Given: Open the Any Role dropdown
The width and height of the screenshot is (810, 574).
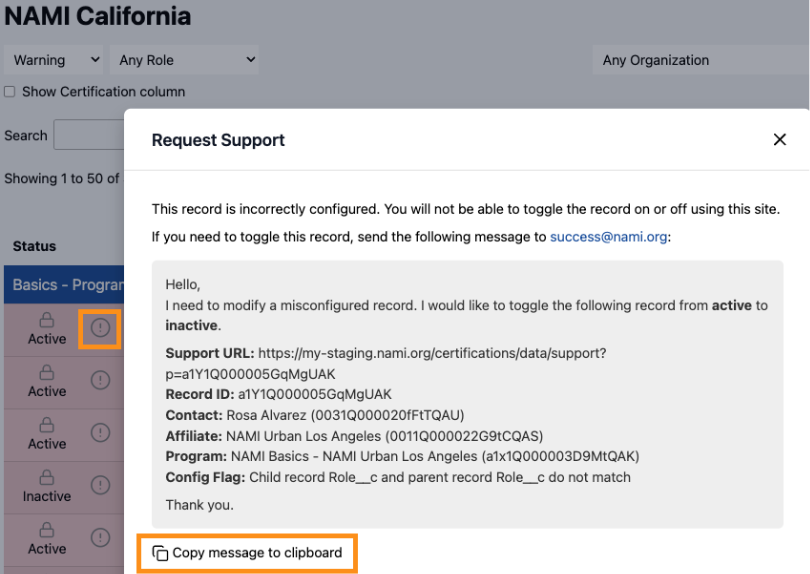Looking at the screenshot, I should [x=184, y=60].
